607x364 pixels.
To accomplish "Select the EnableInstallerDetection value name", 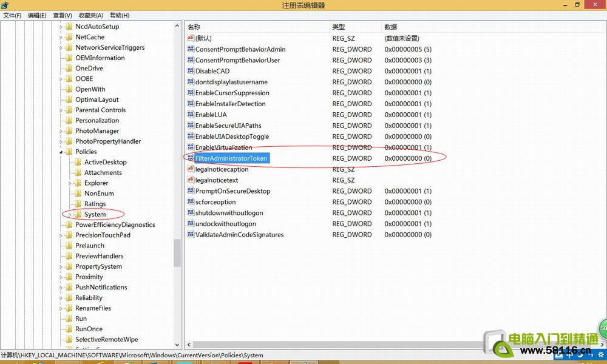I will tap(230, 104).
